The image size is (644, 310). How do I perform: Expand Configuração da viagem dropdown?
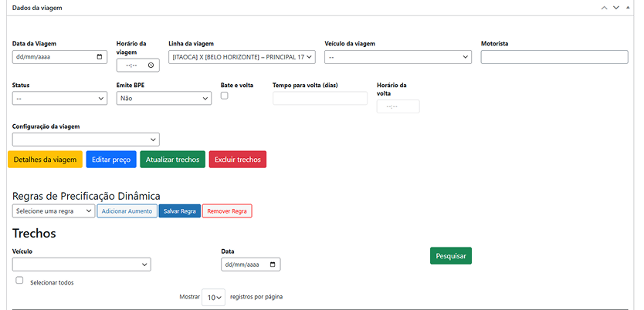[x=86, y=140]
